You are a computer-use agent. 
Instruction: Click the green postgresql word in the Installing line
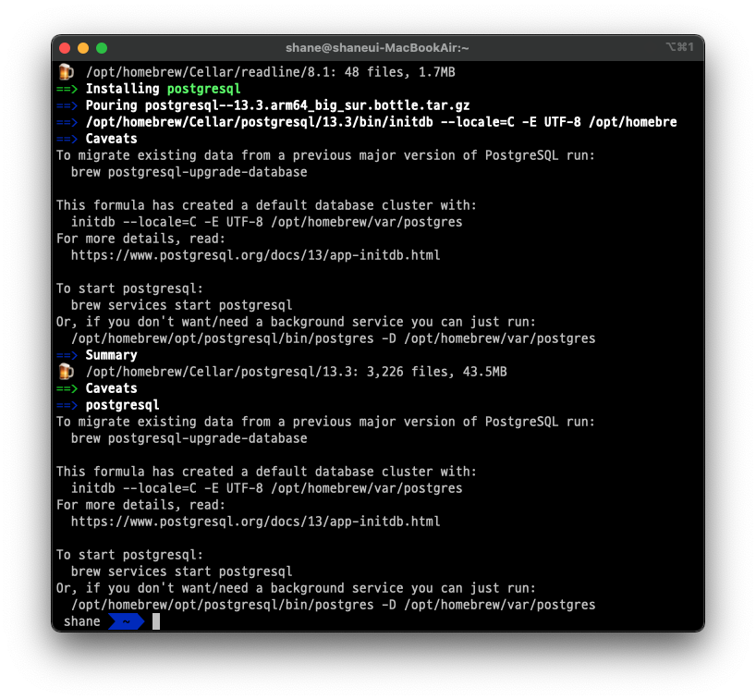pyautogui.click(x=203, y=90)
